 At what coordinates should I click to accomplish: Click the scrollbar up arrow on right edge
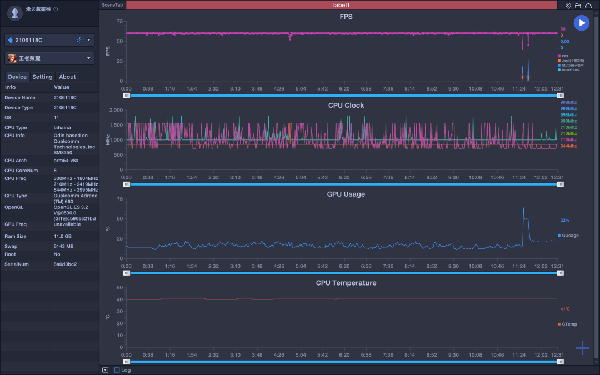pos(596,13)
